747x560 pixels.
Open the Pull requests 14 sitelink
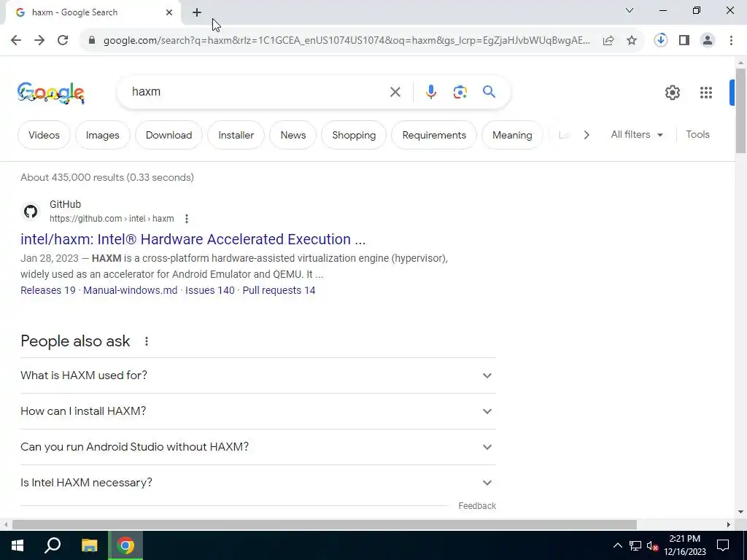click(279, 290)
